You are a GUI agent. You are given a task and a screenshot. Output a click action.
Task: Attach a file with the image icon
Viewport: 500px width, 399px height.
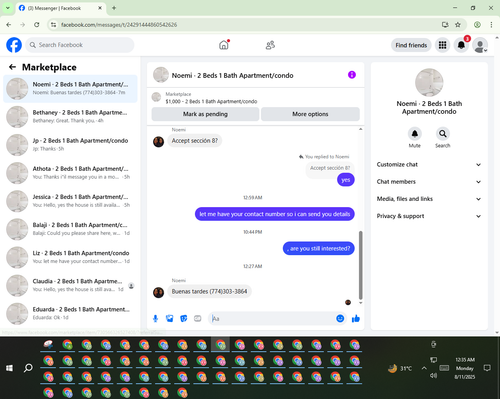tap(170, 319)
